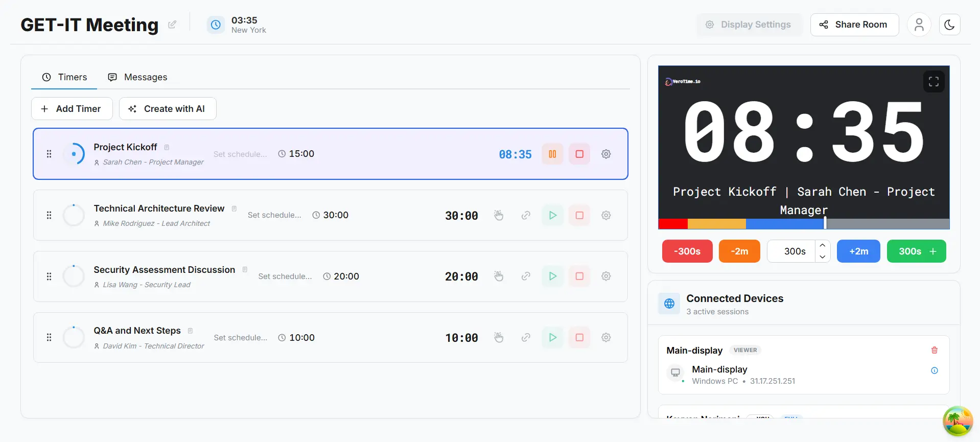Stop the Project Kickoff timer
The width and height of the screenshot is (980, 442).
579,154
